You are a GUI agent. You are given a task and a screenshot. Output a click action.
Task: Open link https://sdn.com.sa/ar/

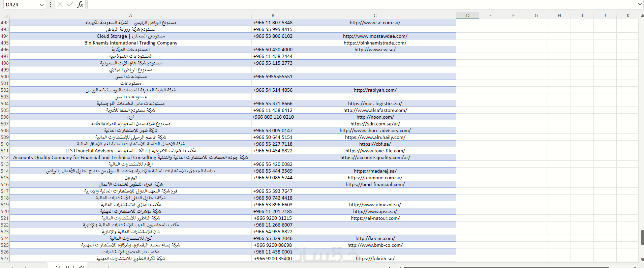[375, 124]
